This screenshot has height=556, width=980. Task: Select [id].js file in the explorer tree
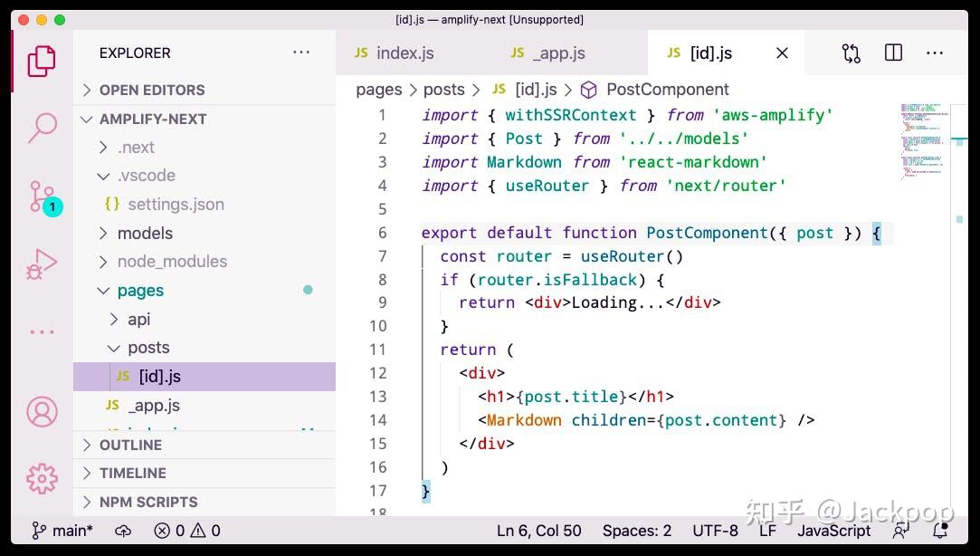(x=204, y=377)
